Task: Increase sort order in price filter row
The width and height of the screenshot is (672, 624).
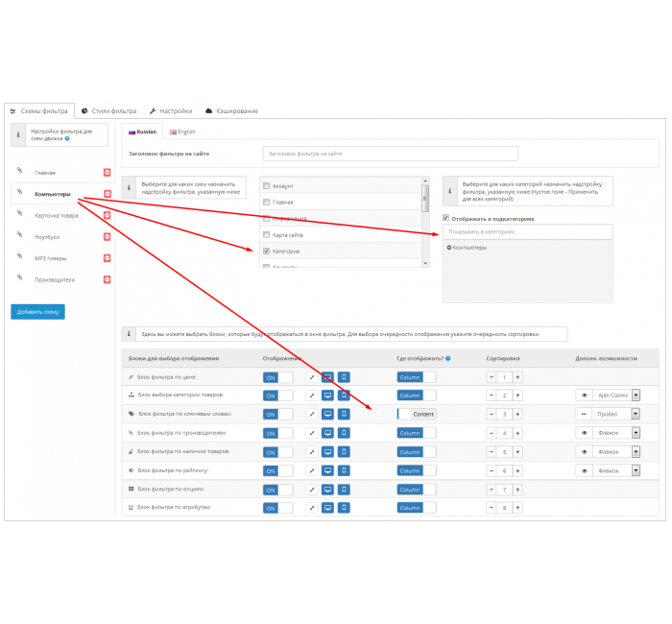Action: (517, 377)
